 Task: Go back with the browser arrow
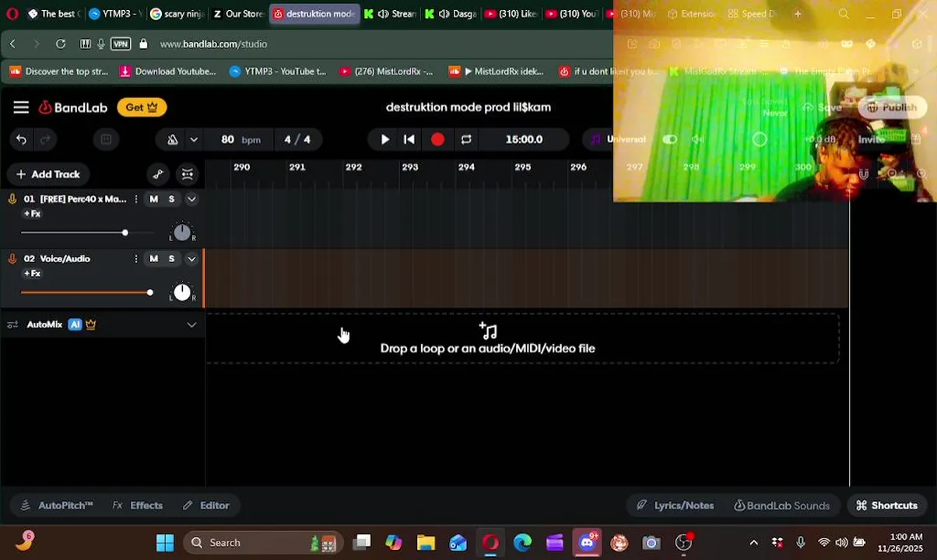click(x=12, y=44)
